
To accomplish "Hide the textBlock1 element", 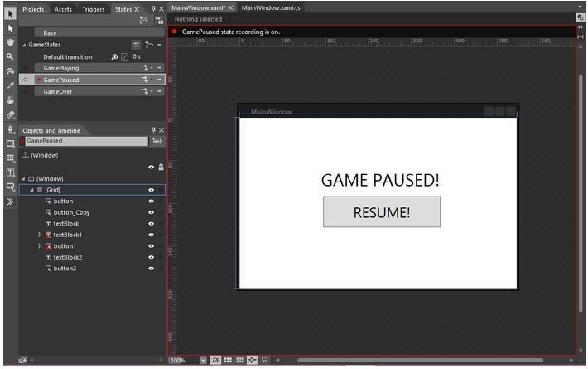I will tap(151, 235).
